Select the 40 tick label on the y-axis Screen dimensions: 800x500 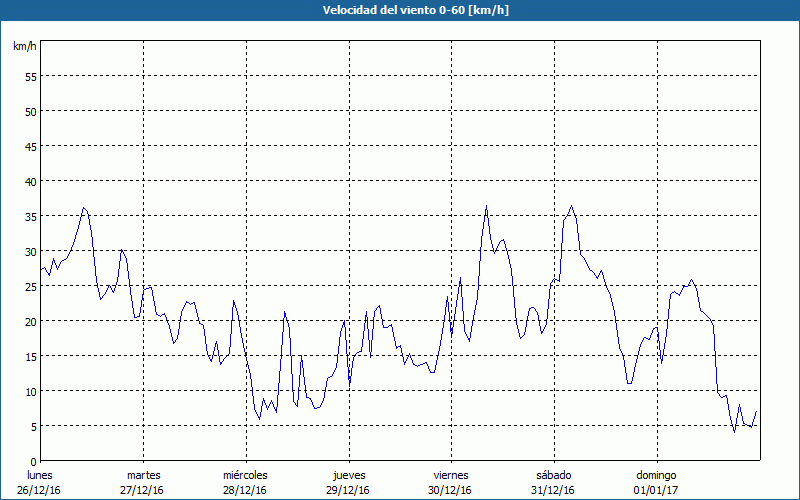(30, 181)
